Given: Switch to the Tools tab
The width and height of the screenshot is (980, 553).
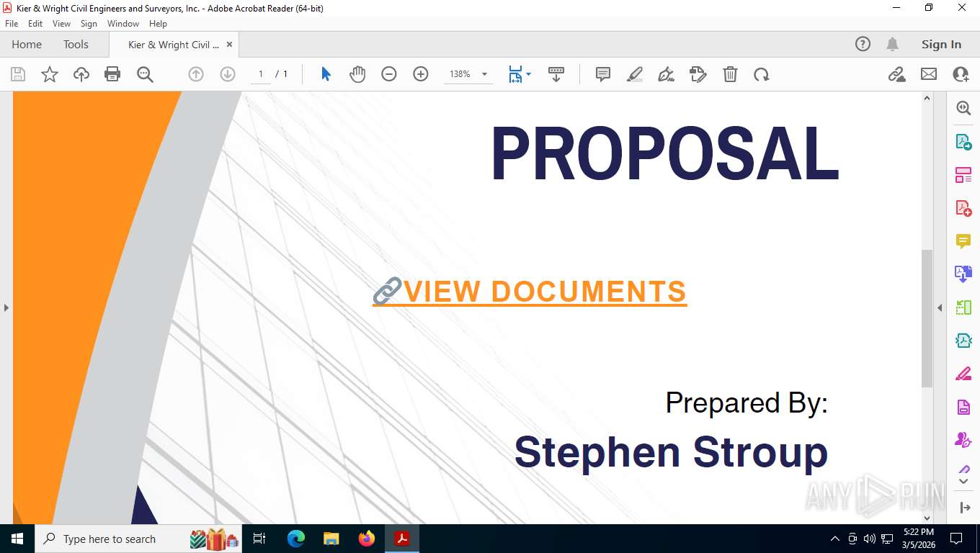Looking at the screenshot, I should tap(76, 45).
